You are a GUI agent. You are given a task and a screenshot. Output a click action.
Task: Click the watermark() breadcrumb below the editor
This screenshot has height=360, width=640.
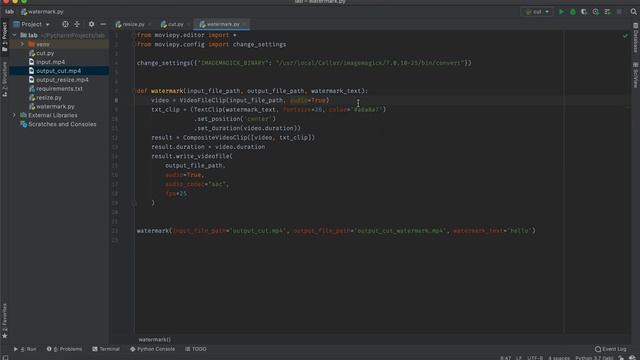pyautogui.click(x=155, y=339)
